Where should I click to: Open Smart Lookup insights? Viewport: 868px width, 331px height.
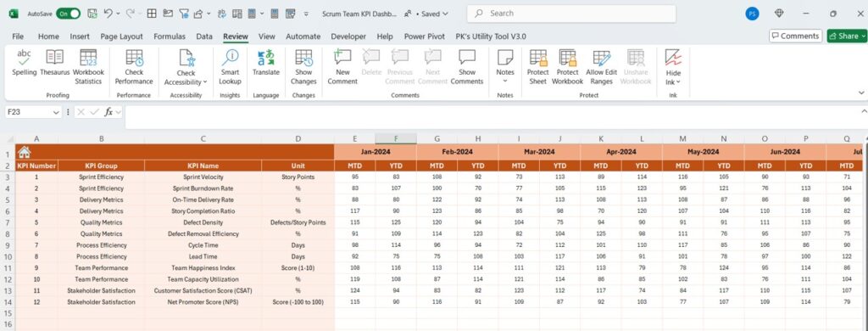[x=230, y=66]
